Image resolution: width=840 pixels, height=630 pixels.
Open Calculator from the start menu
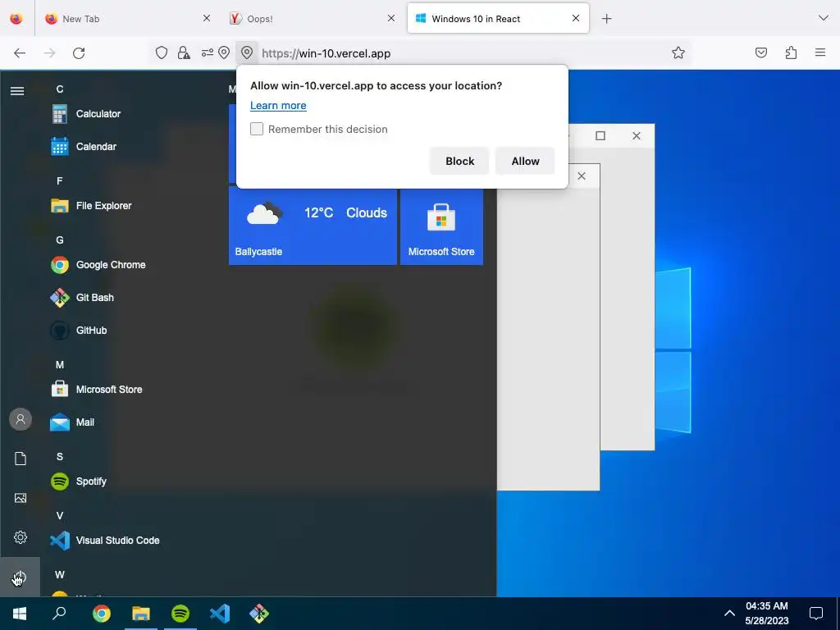pyautogui.click(x=85, y=114)
